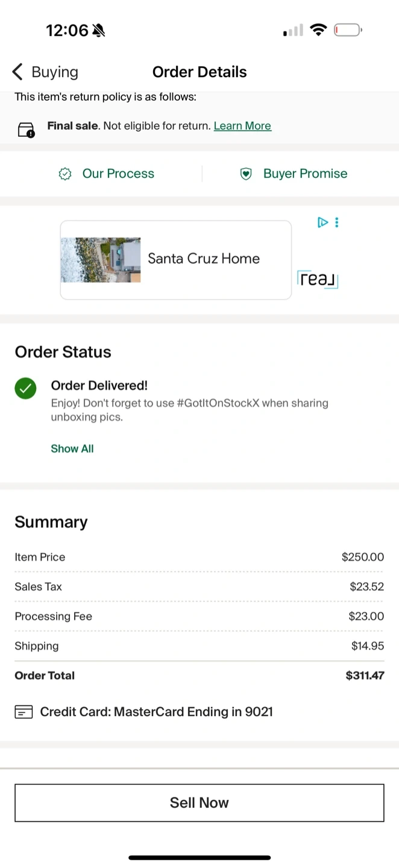Select the MasterCard Ending in 9021 row
The height and width of the screenshot is (868, 399).
(156, 712)
